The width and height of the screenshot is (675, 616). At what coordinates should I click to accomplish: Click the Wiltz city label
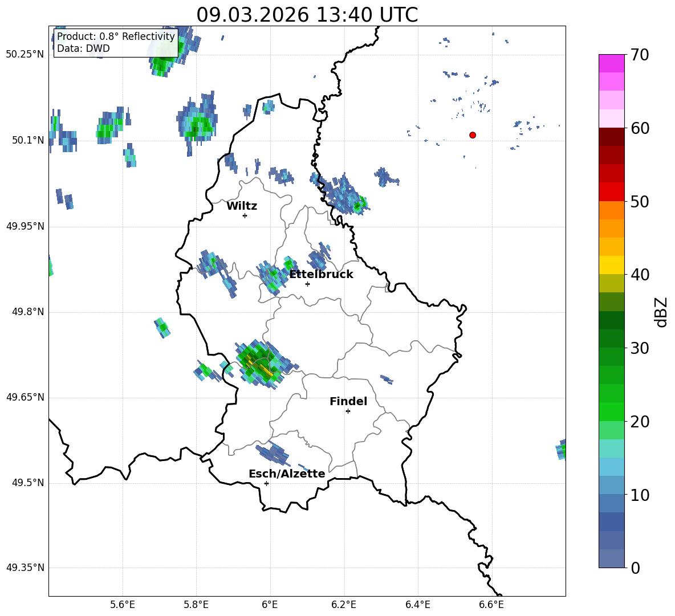(x=242, y=206)
